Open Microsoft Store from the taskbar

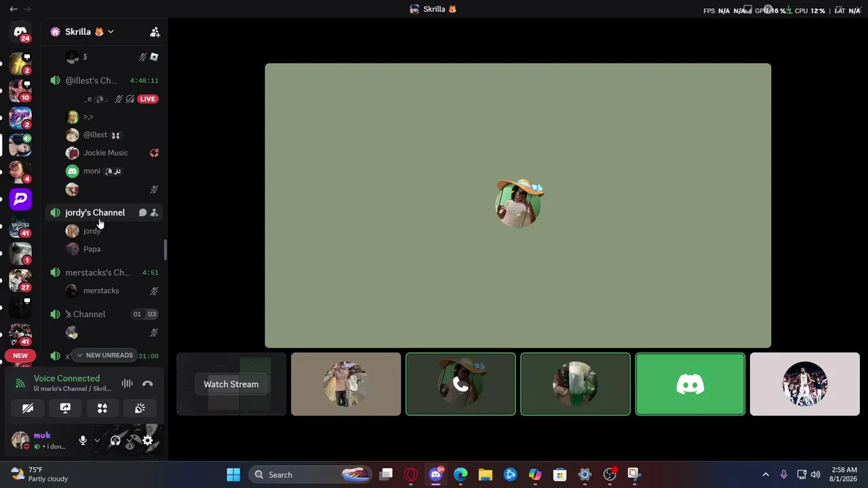click(x=559, y=474)
